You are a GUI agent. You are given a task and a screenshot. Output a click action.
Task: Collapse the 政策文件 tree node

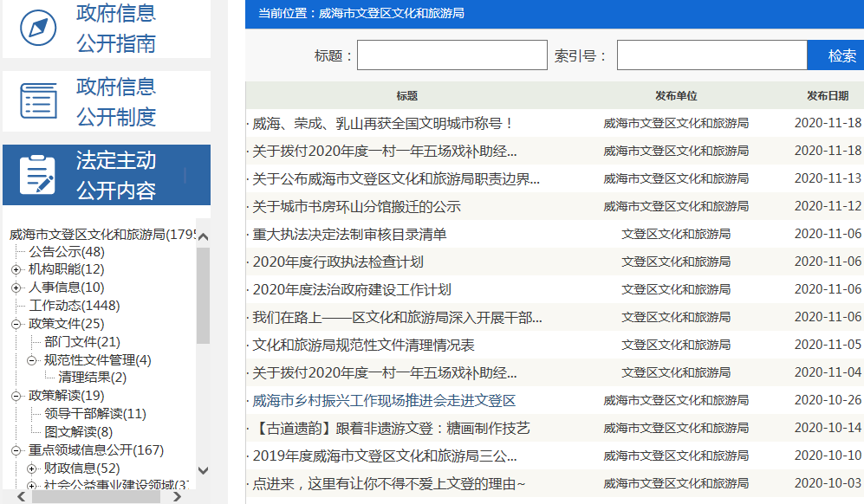(16, 324)
